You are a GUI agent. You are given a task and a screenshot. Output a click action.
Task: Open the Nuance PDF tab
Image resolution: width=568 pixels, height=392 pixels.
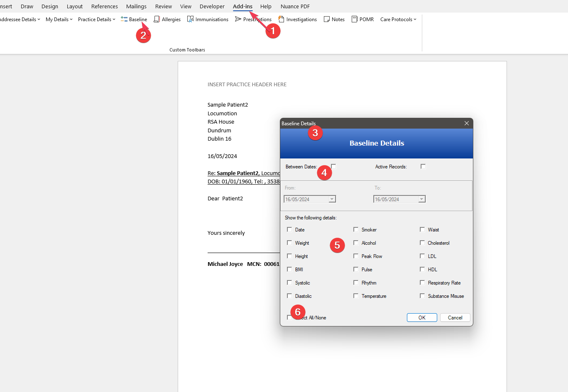coord(295,6)
